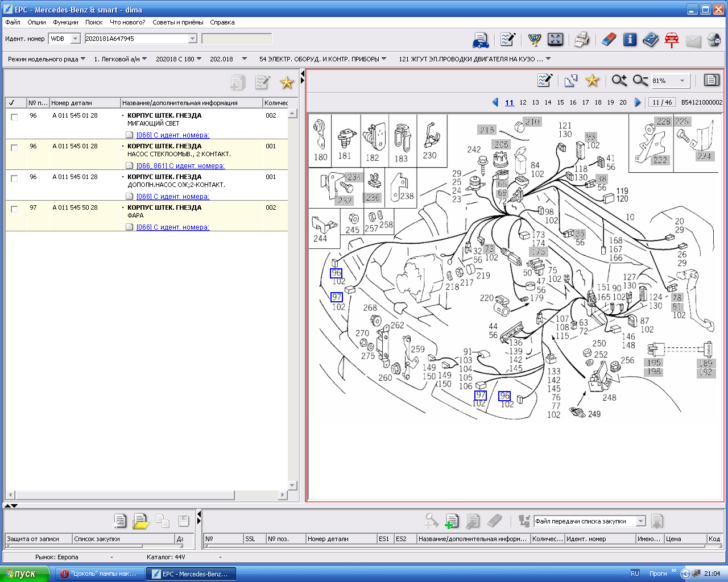
Task: Click the 244 part thumbnail
Action: [324, 228]
